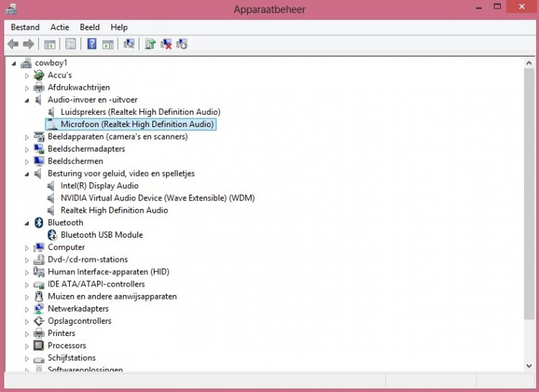Maximize the Apparaatbeheer window
This screenshot has height=392, width=539.
tap(497, 7)
